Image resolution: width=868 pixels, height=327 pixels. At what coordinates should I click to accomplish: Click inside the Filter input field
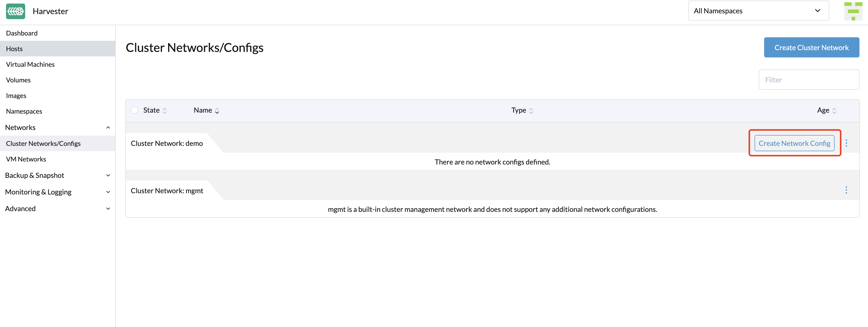tap(809, 79)
